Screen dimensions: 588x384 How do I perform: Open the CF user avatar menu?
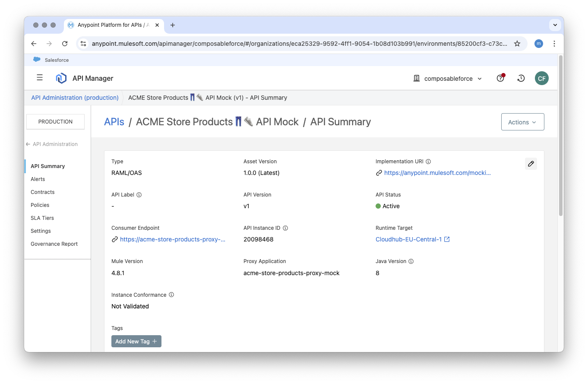click(541, 78)
